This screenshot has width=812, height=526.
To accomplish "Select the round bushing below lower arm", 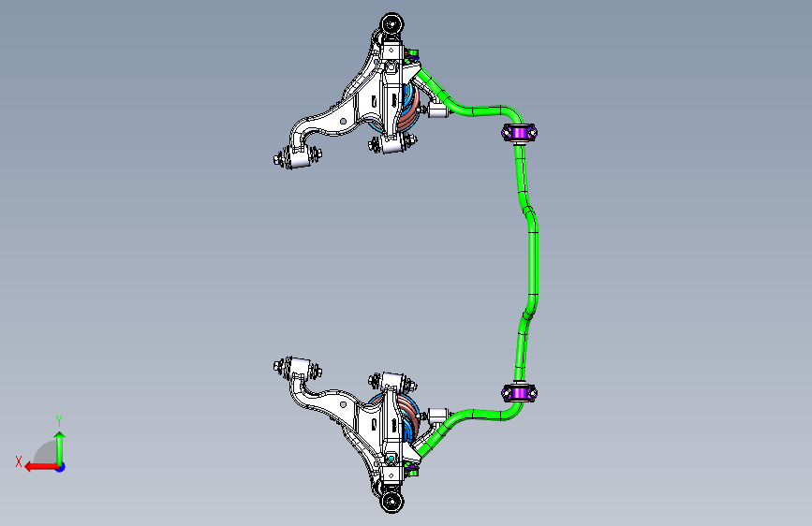I will click(x=392, y=502).
